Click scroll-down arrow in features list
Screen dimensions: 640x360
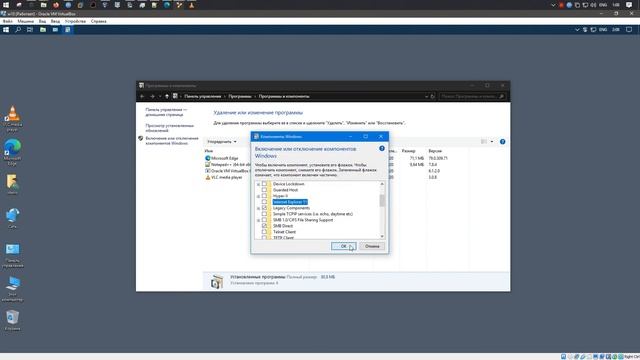[x=382, y=236]
